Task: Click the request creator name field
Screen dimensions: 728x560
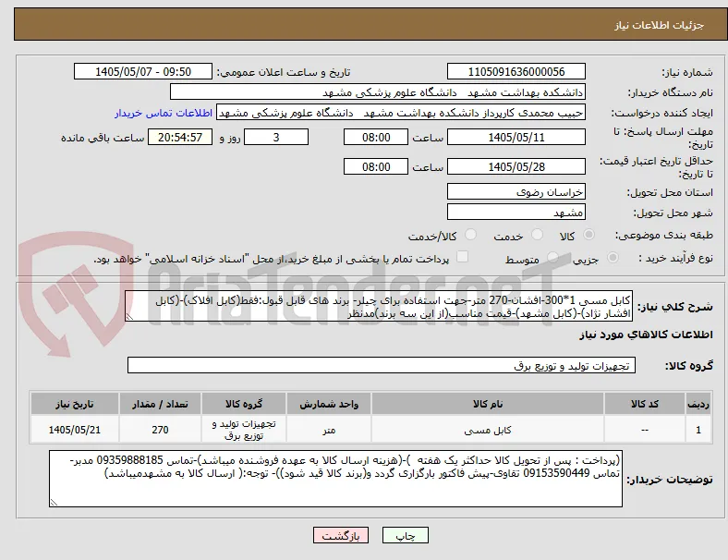Action: tap(401, 113)
